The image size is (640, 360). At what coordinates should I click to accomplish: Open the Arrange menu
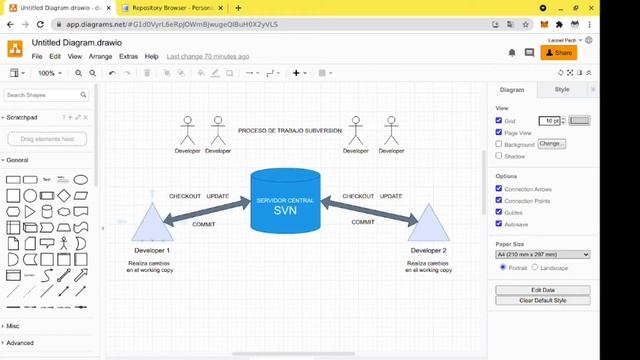100,56
